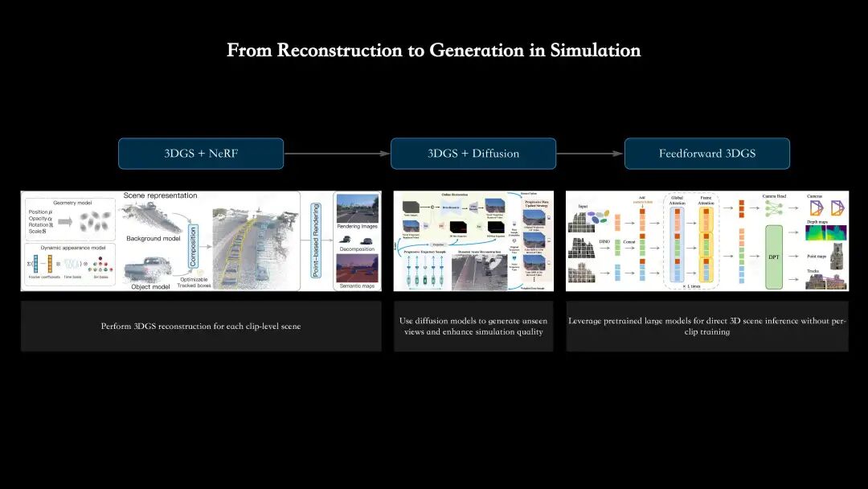Click the 'Optimizable Tracked boxes' label
The height and width of the screenshot is (489, 868).
pyautogui.click(x=194, y=282)
